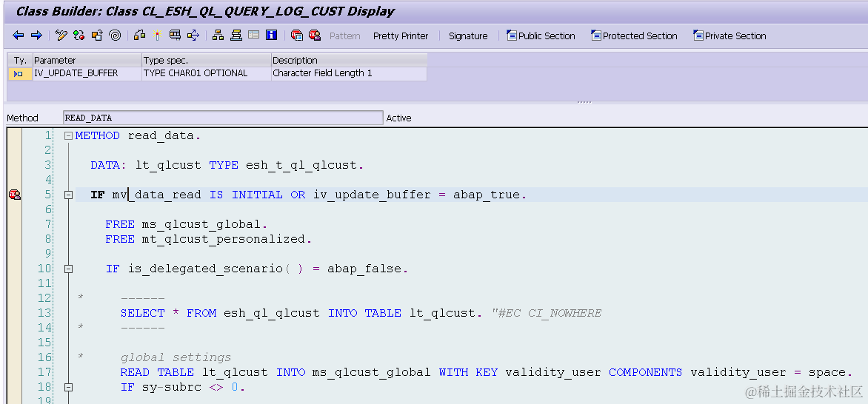The image size is (868, 404).
Task: Click the Method name field READ_DATA
Action: click(222, 118)
